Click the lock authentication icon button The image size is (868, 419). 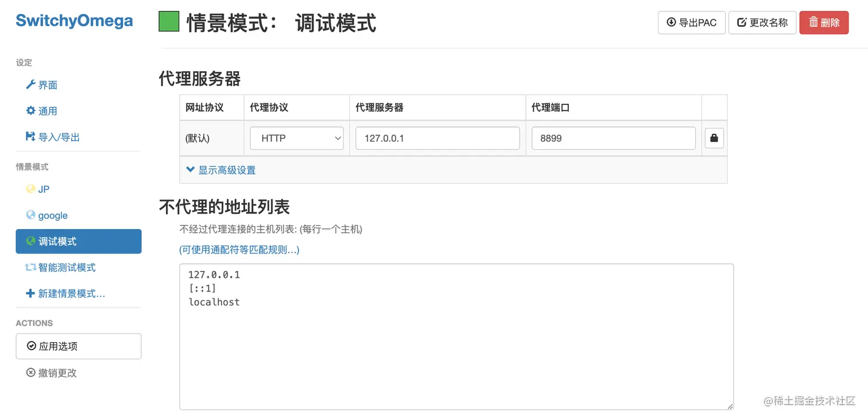[714, 138]
